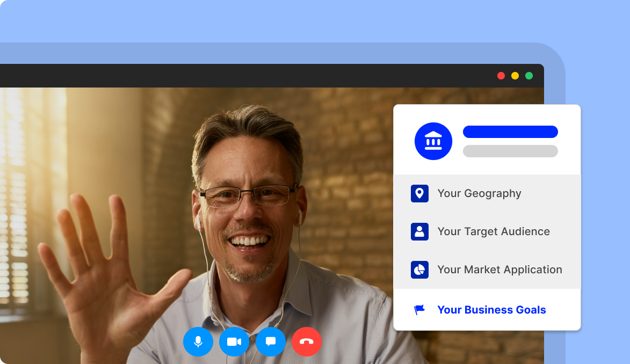Mute the microphone in the call controls

pos(198,341)
